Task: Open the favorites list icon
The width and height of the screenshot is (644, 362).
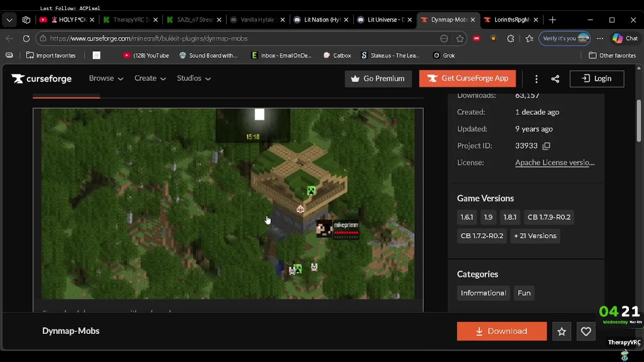Action: (x=529, y=38)
